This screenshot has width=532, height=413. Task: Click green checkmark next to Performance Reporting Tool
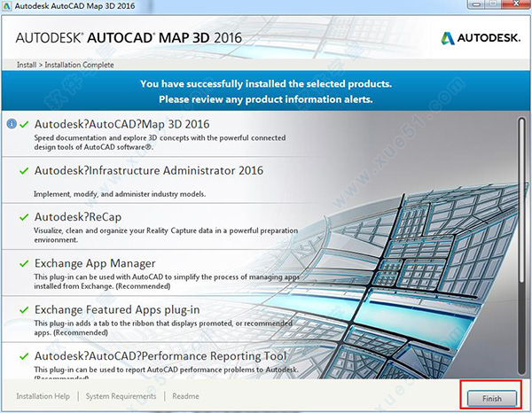[x=24, y=356]
